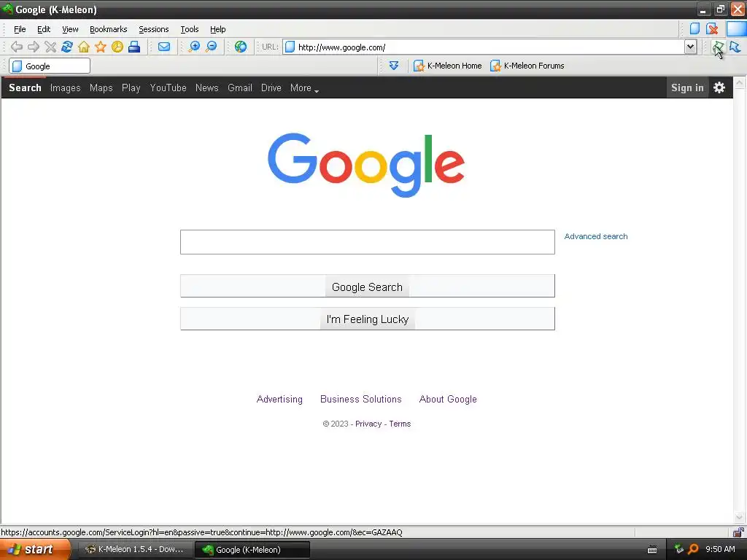Open the Advertising footer link

[279, 399]
